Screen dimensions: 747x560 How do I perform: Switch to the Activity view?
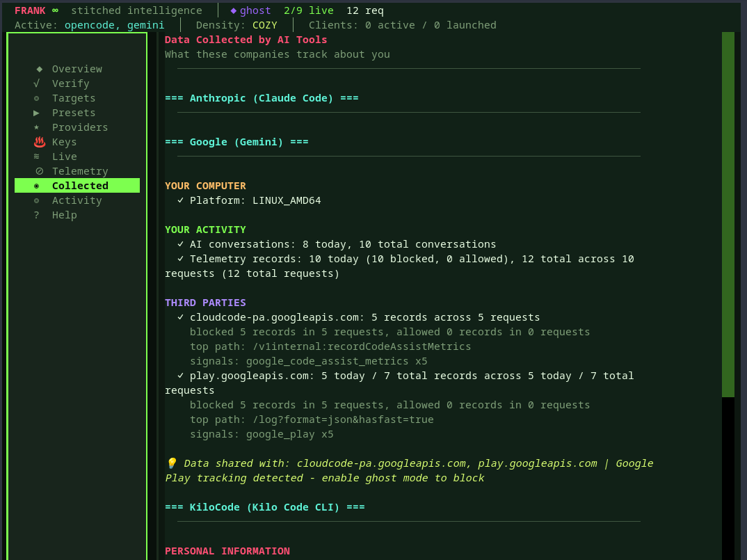[77, 200]
